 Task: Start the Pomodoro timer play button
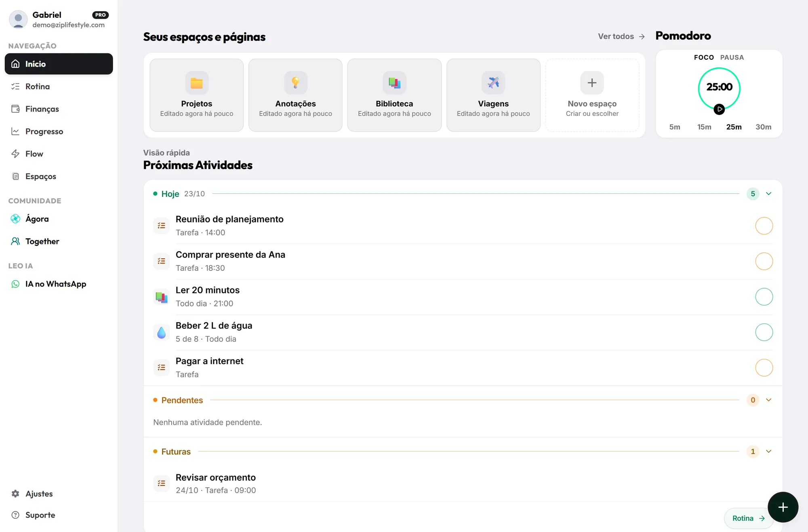click(x=719, y=109)
